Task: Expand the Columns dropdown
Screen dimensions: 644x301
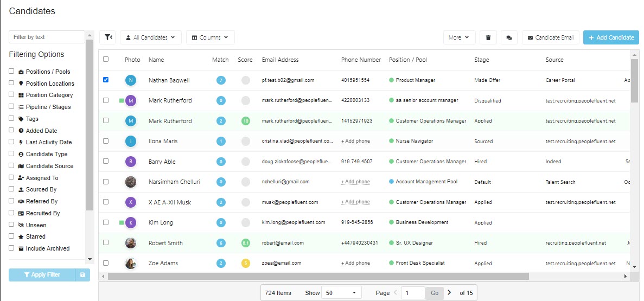Action: [210, 37]
